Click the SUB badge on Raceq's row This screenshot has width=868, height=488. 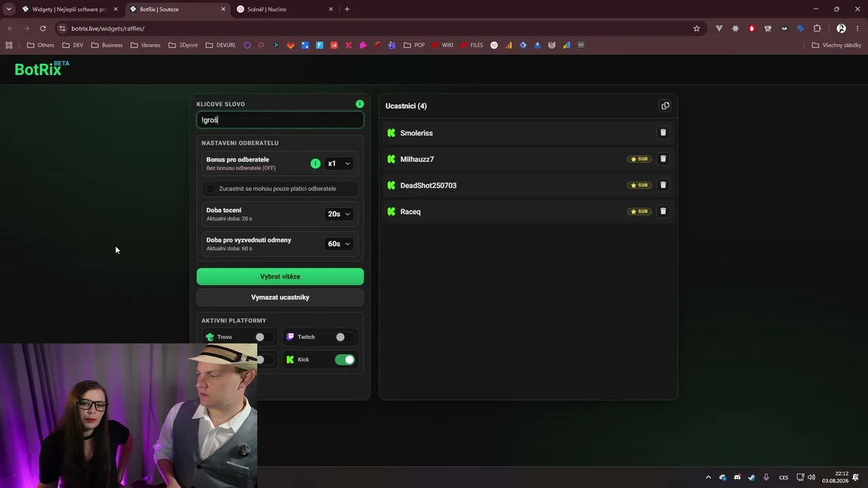point(639,211)
